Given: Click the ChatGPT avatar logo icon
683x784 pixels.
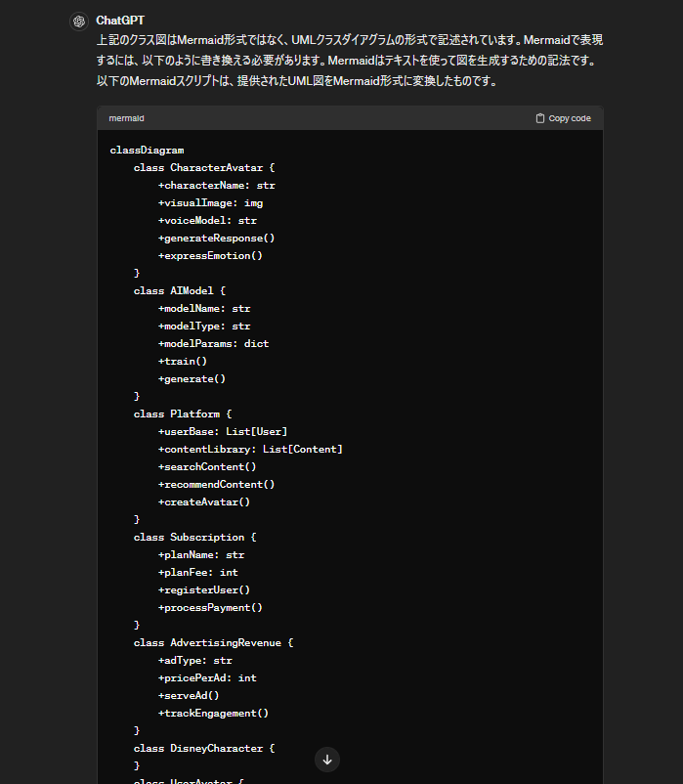Looking at the screenshot, I should click(79, 22).
